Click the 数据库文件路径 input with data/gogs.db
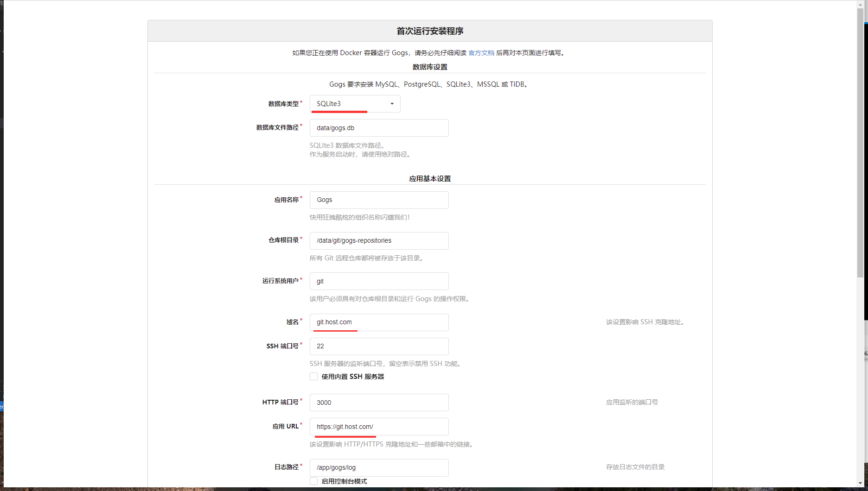Image resolution: width=868 pixels, height=491 pixels. pos(379,128)
